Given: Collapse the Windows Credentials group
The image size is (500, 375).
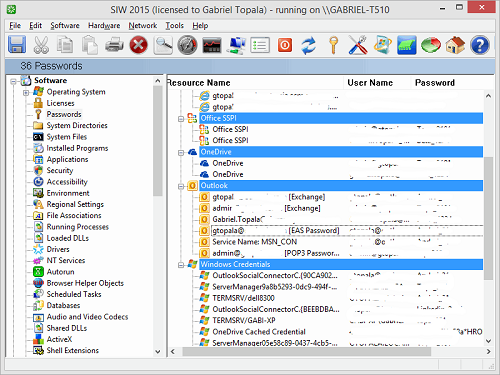Looking at the screenshot, I should click(181, 265).
